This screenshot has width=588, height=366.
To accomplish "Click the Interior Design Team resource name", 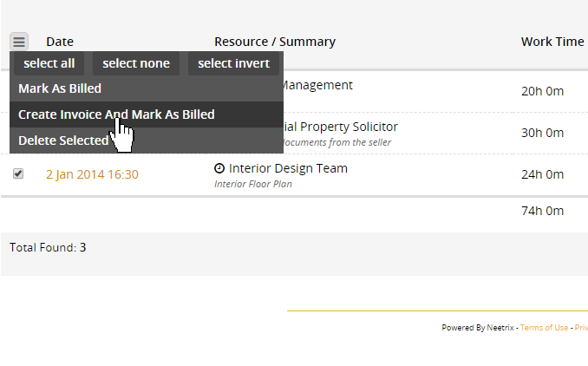I will pos(288,168).
